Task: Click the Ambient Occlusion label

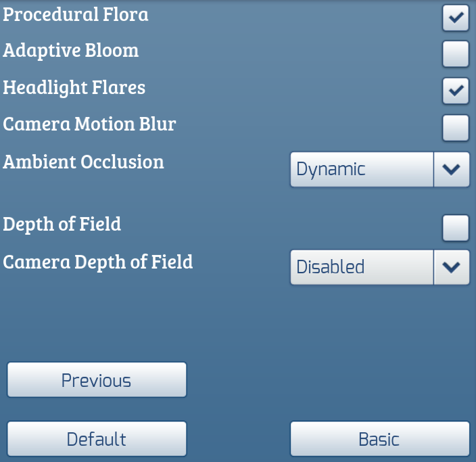Action: pos(84,162)
